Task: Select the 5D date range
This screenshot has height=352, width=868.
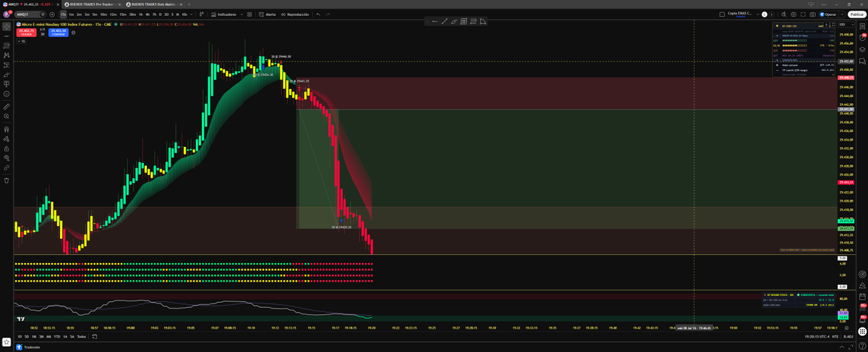Action: [x=27, y=336]
